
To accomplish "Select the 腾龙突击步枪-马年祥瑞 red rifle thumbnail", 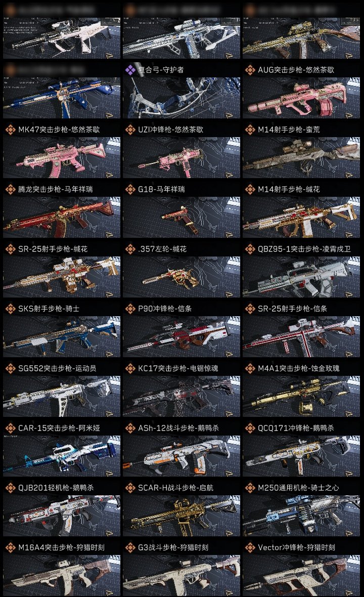I will 62,217.
